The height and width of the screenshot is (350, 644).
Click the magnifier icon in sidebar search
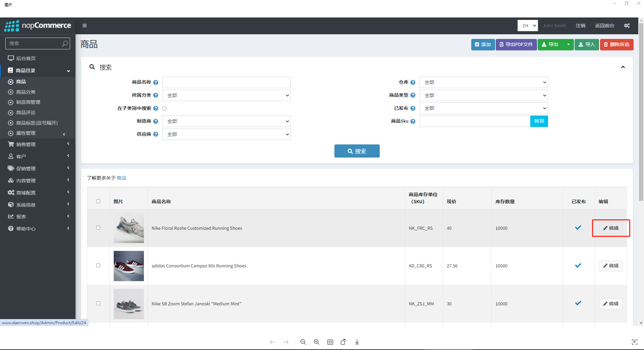point(65,43)
